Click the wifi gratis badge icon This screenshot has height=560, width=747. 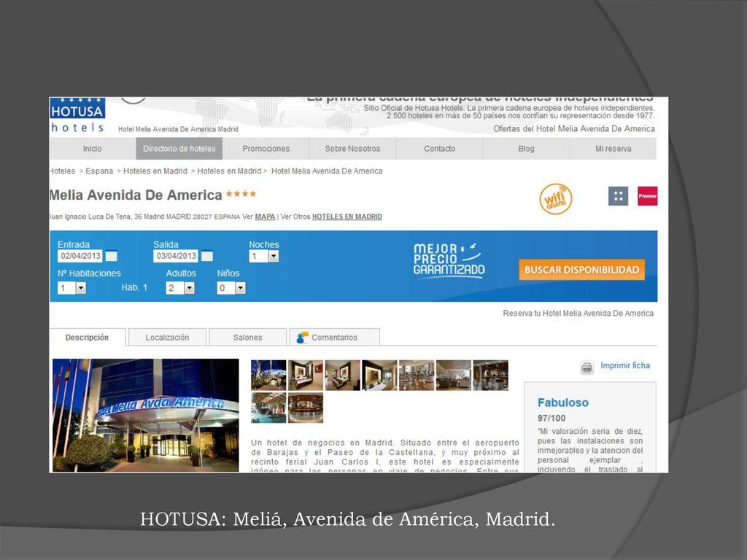[x=555, y=198]
